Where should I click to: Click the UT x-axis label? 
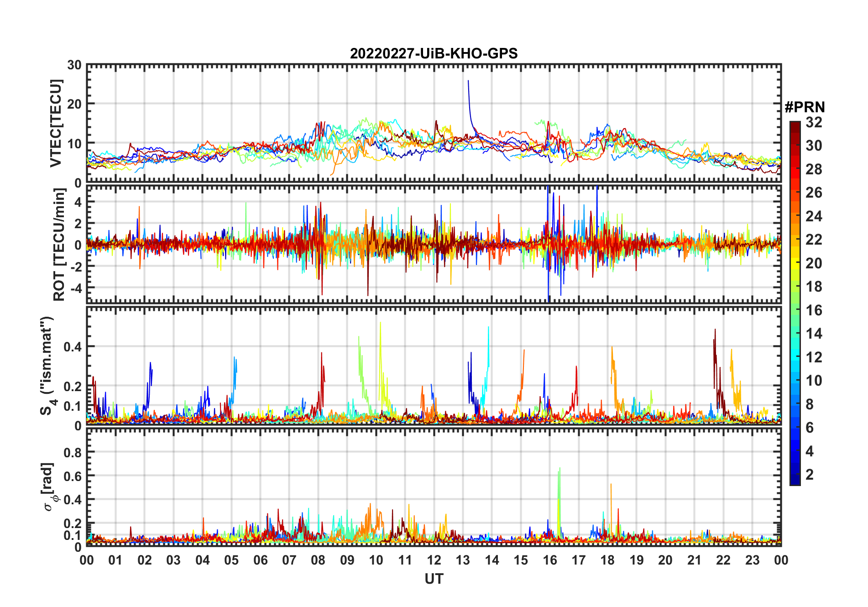(434, 579)
